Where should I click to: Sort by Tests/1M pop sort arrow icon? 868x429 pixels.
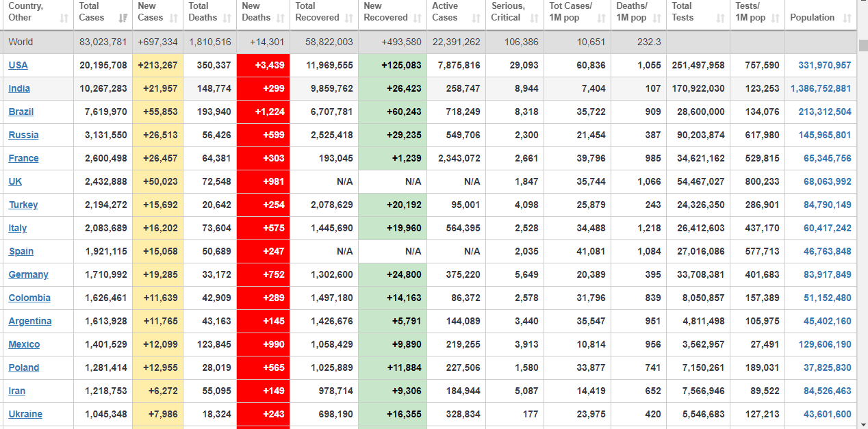click(776, 18)
